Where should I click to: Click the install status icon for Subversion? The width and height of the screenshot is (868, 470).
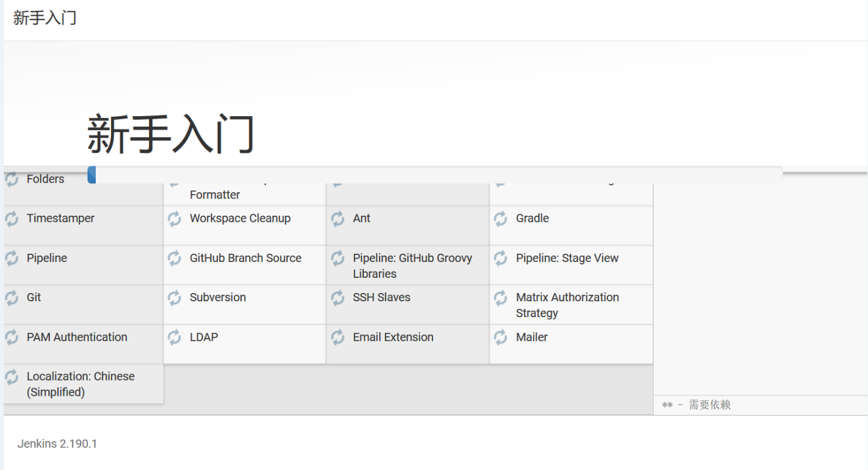tap(175, 298)
